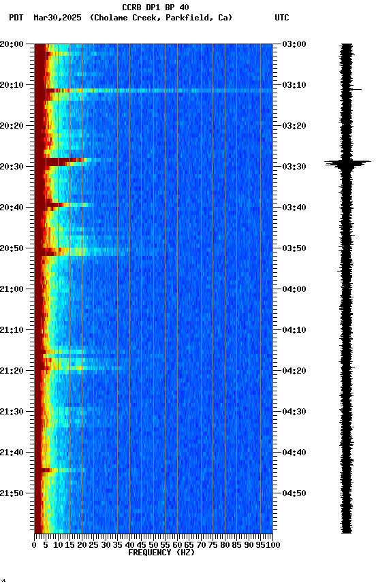This screenshot has width=376, height=588.
Task: Click the PDT time label "20:00"
Action: tap(12, 44)
